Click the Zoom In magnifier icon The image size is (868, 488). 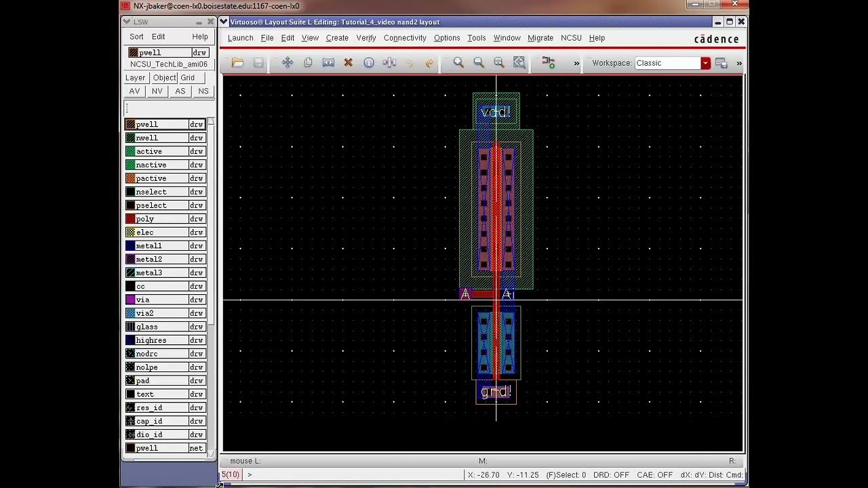click(x=458, y=63)
